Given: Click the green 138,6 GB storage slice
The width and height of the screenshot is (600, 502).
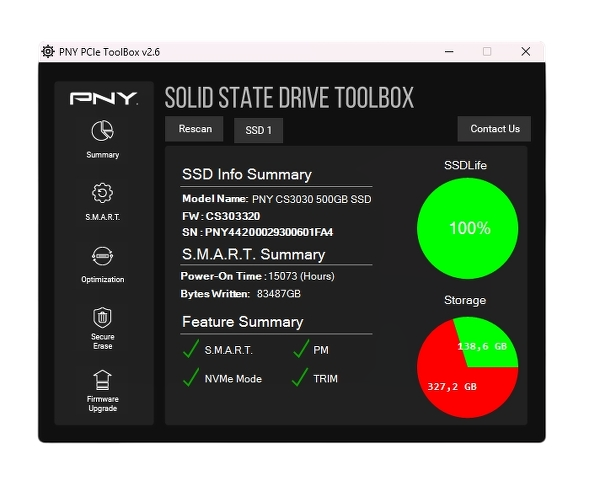Looking at the screenshot, I should pos(488,342).
